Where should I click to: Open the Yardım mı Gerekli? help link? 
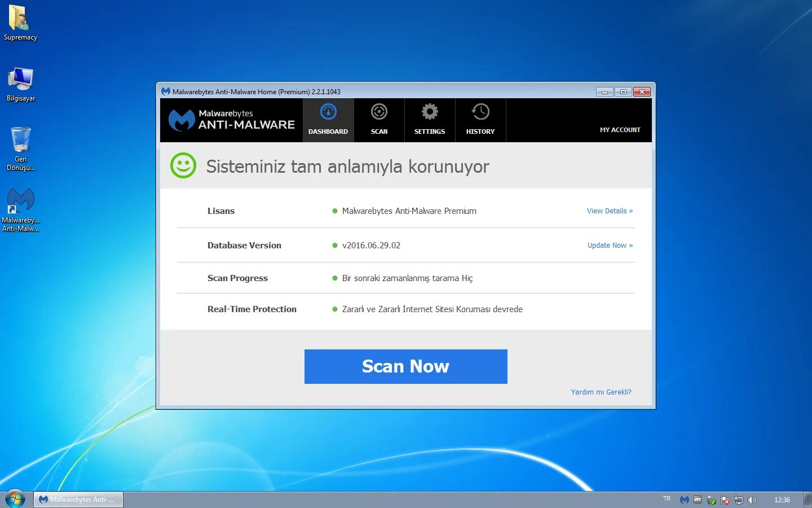(x=601, y=392)
